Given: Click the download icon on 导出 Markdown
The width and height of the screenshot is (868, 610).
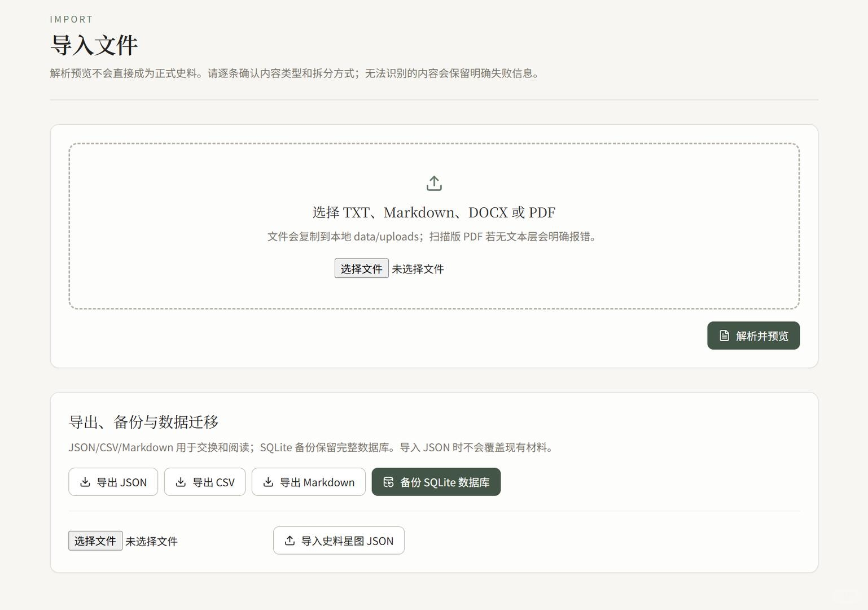Looking at the screenshot, I should [x=268, y=482].
